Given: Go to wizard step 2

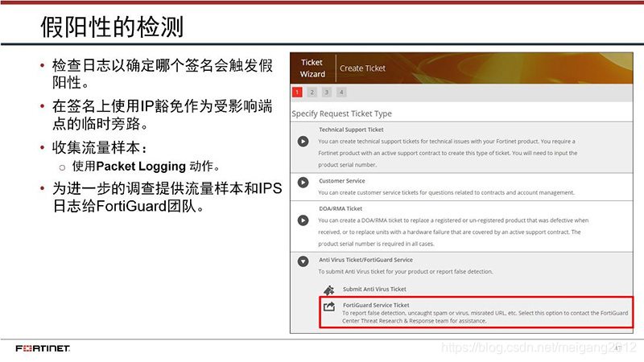Looking at the screenshot, I should [x=312, y=92].
